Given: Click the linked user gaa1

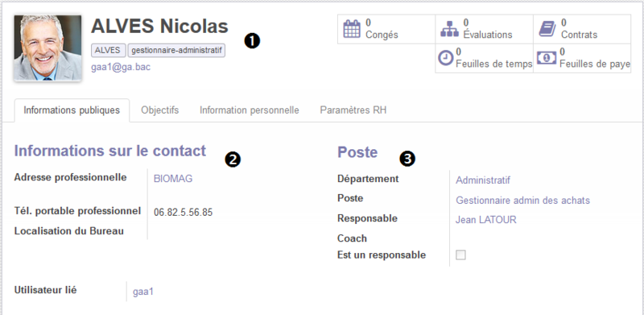Looking at the screenshot, I should point(143,292).
